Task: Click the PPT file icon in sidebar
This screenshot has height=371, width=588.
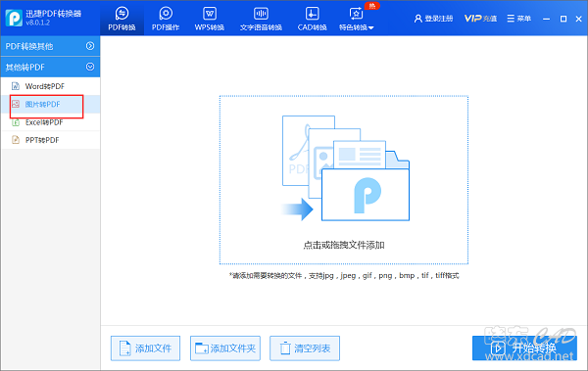Action: [16, 140]
